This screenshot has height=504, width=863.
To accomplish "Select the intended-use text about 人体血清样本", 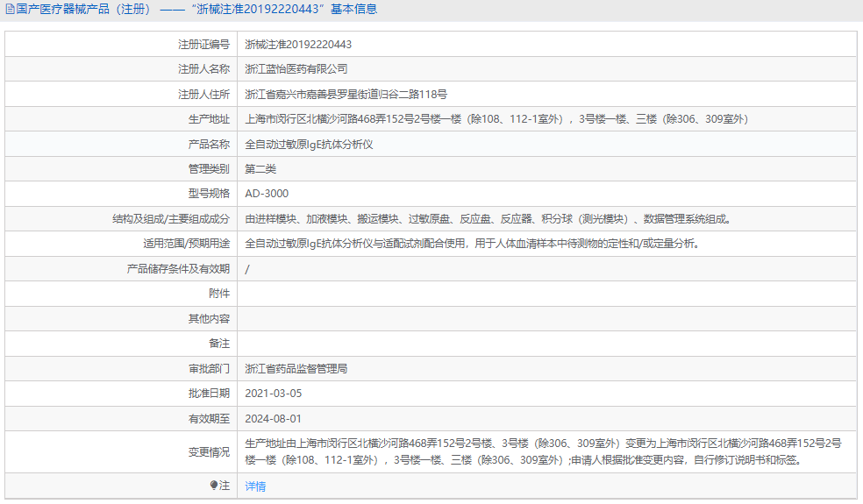I will coord(474,244).
